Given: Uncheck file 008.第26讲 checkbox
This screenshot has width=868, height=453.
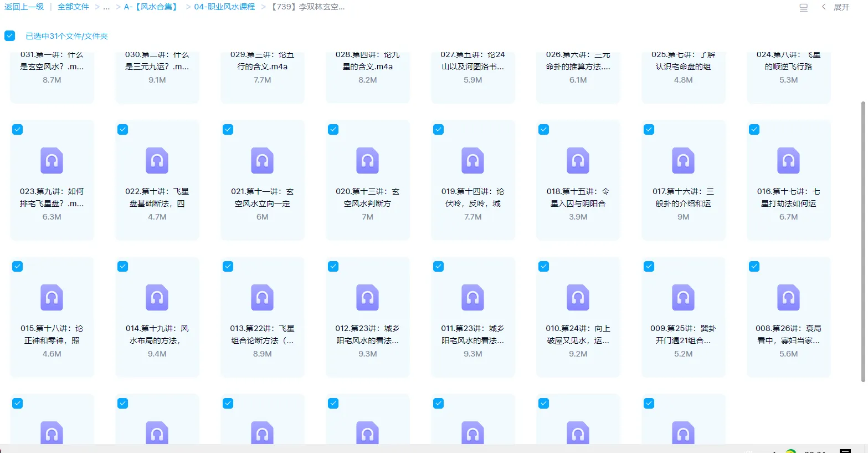Looking at the screenshot, I should click(x=754, y=266).
